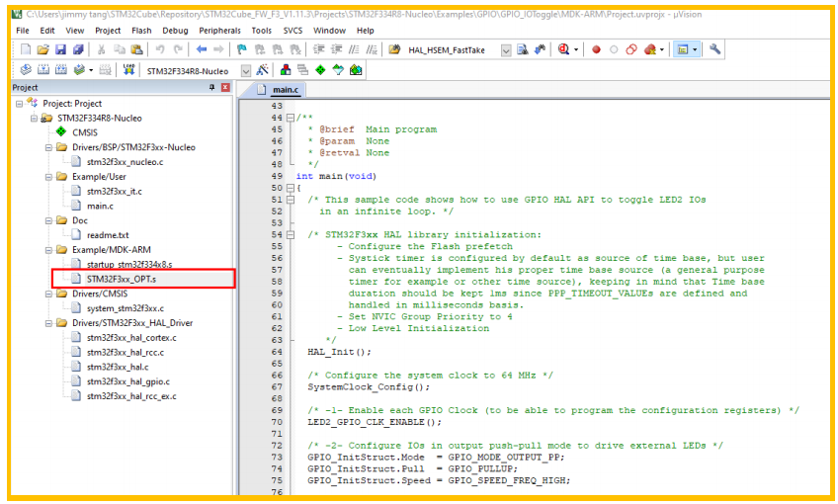Insert breakpoint with solid red circle
The width and height of the screenshot is (838, 504).
[x=596, y=49]
